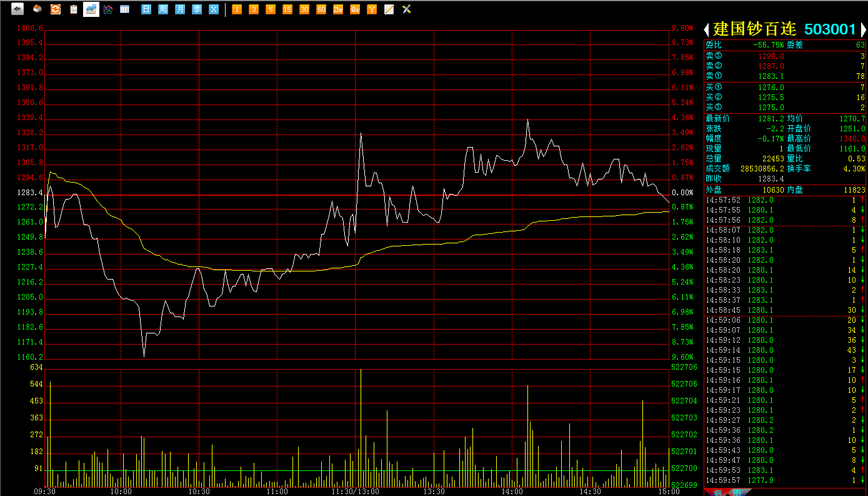The image size is (868, 496).
Task: Choose the 1-minute orange period button
Action: point(237,9)
